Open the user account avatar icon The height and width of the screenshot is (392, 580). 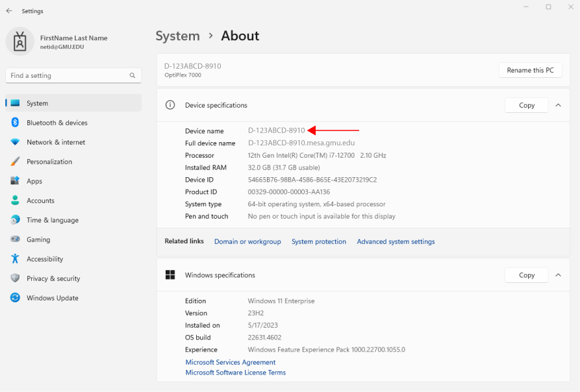pos(20,42)
